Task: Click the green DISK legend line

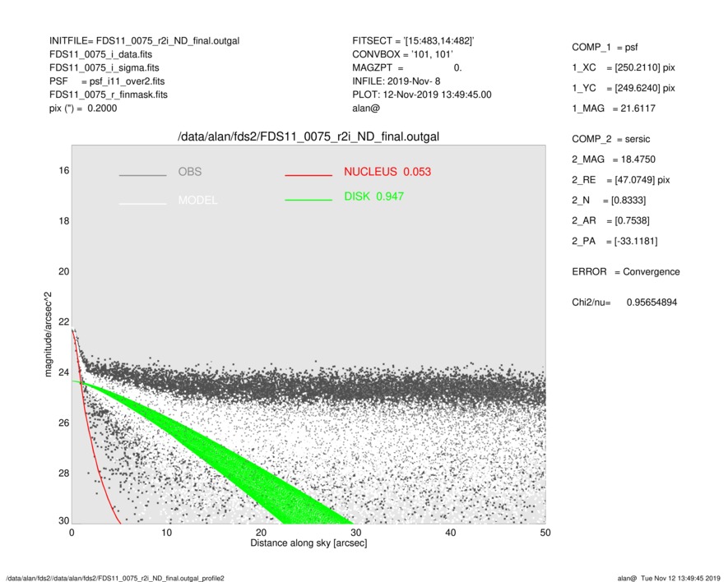Action: [x=308, y=200]
